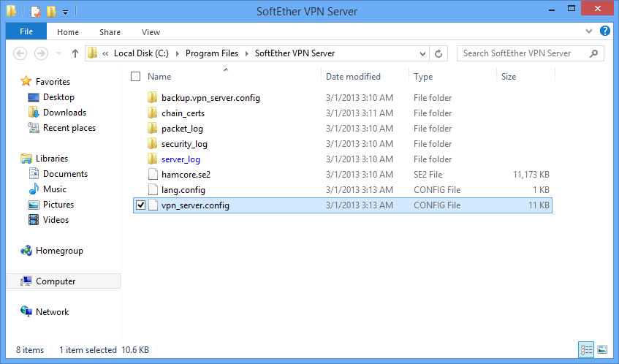Expand Program Files breadcrumb arrow
This screenshot has width=619, height=364.
click(247, 53)
